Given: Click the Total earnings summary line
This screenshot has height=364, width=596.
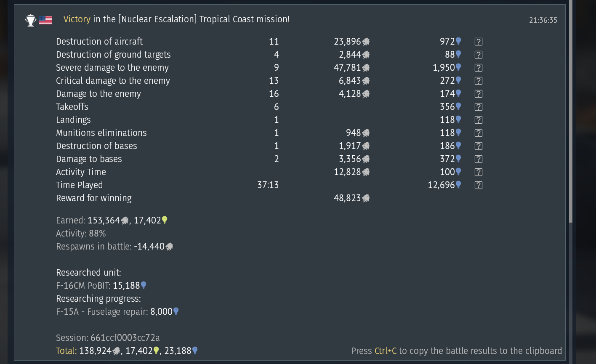Looking at the screenshot, I should point(127,351).
